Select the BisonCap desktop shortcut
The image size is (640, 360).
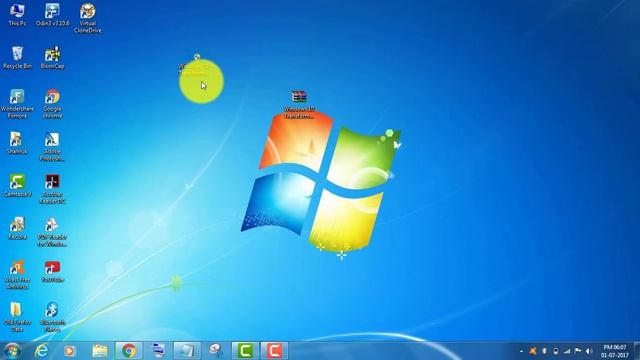click(x=52, y=58)
